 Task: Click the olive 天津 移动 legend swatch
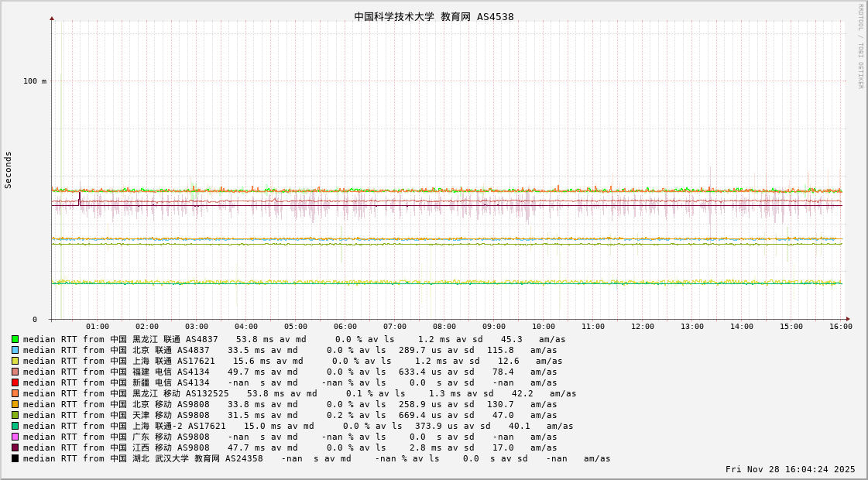point(15,415)
